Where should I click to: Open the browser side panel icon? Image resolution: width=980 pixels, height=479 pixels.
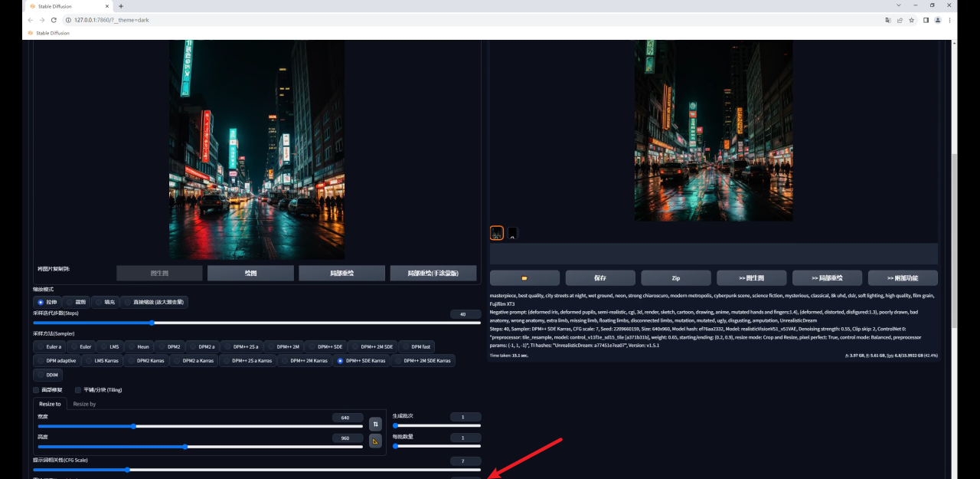pyautogui.click(x=926, y=20)
